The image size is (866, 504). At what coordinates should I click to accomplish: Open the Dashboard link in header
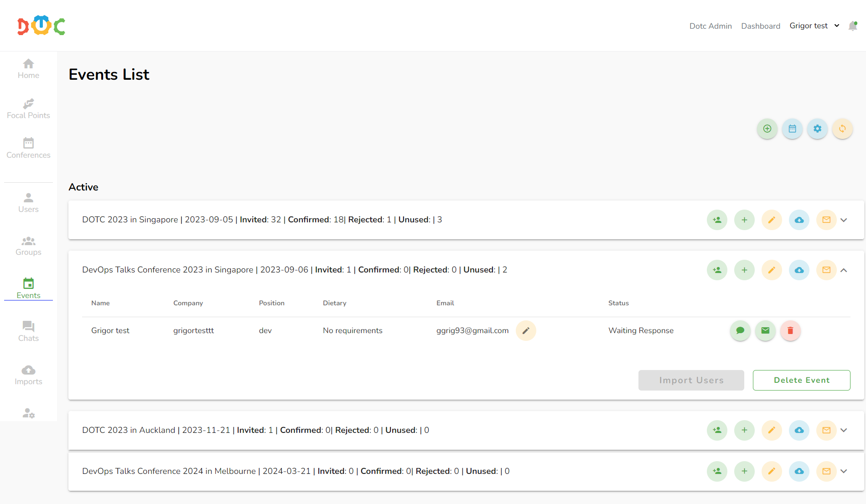click(x=760, y=26)
